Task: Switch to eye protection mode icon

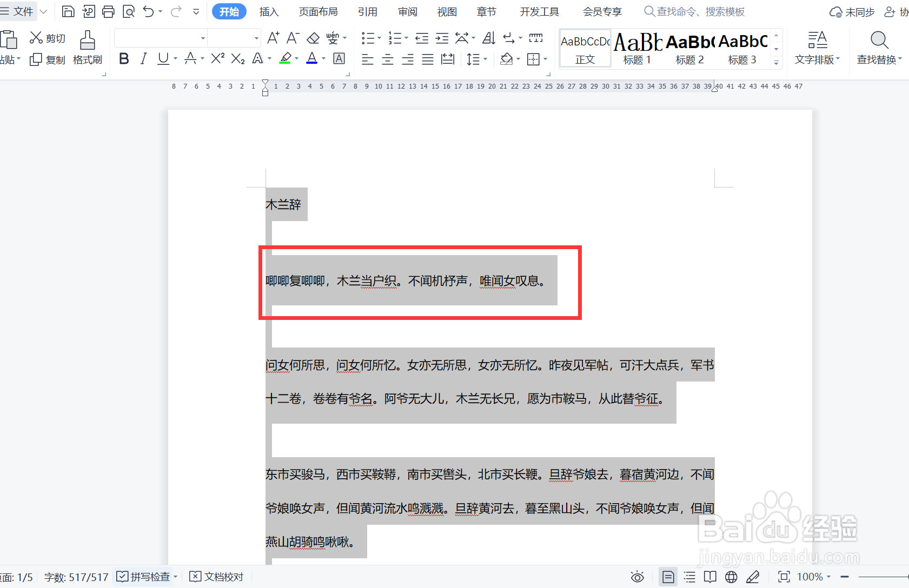Action: click(x=638, y=577)
